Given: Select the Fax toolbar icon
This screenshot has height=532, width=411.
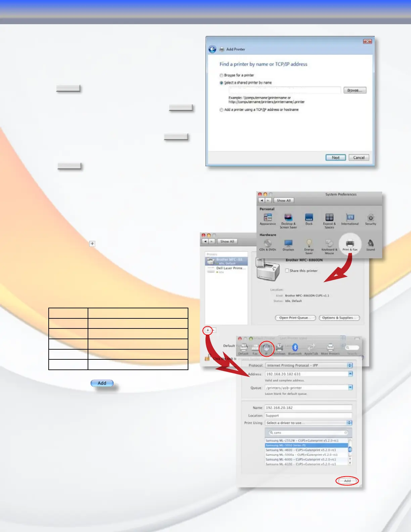Looking at the screenshot, I should pyautogui.click(x=255, y=349).
